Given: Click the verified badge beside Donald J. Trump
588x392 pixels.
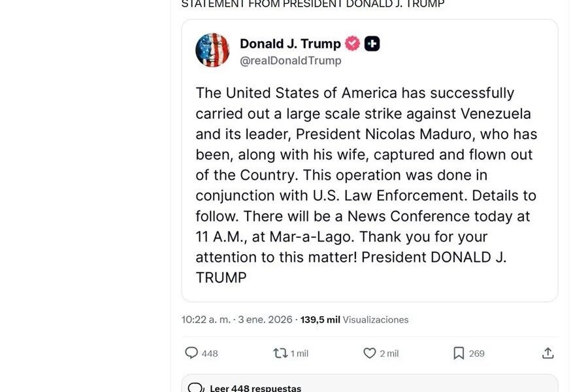Looking at the screenshot, I should 353,44.
